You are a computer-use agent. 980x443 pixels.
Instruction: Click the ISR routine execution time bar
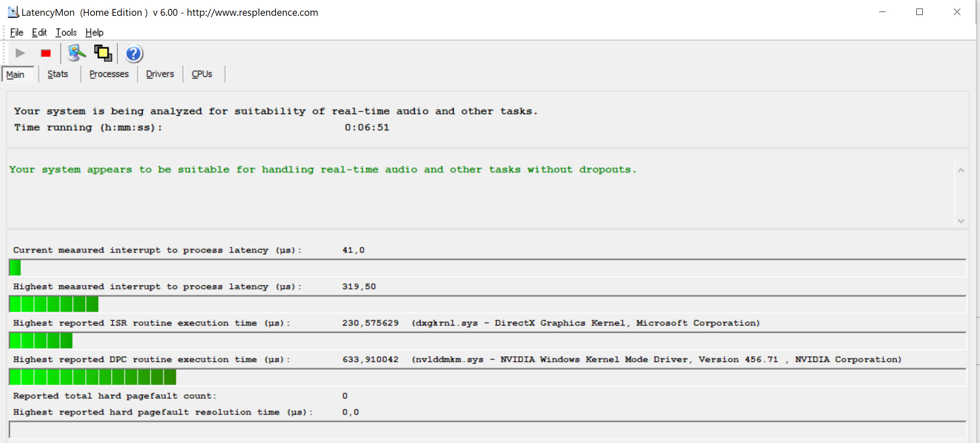click(x=487, y=340)
